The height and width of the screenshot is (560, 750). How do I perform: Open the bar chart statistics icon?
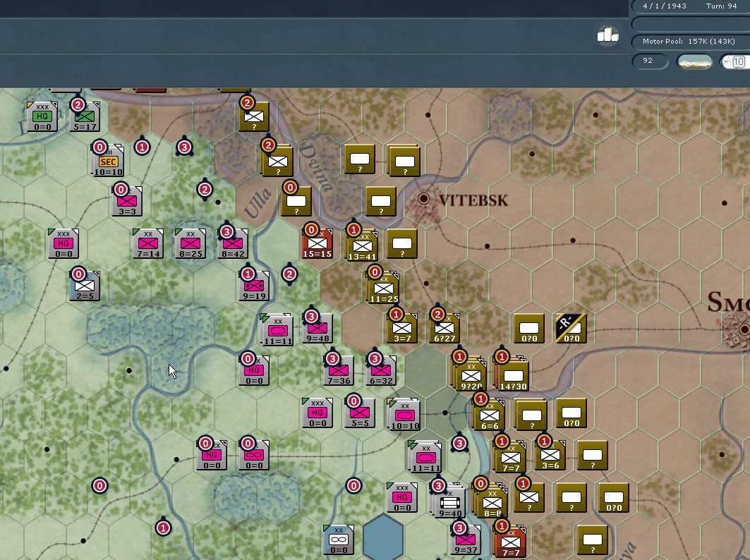point(607,35)
